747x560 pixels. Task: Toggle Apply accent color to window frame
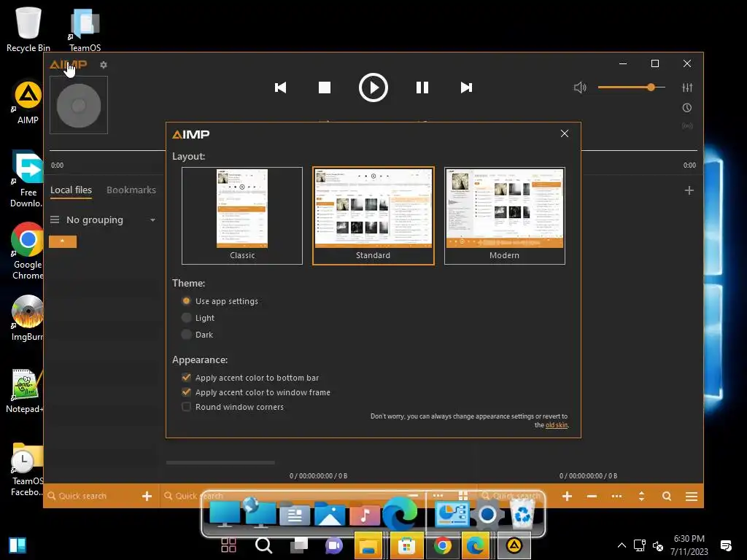[256, 392]
